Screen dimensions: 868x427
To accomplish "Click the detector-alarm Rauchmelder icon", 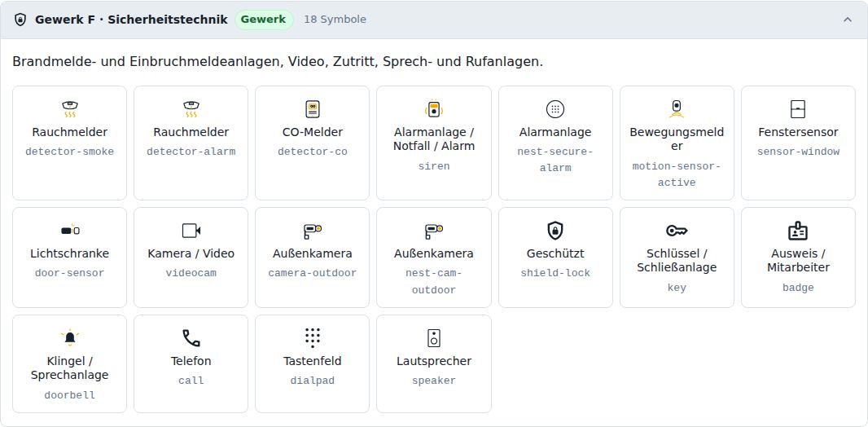I will pyautogui.click(x=191, y=109).
